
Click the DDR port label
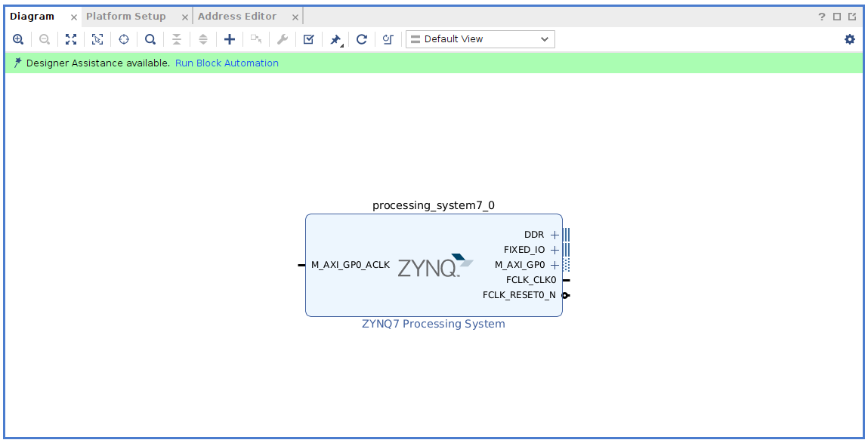(x=534, y=235)
